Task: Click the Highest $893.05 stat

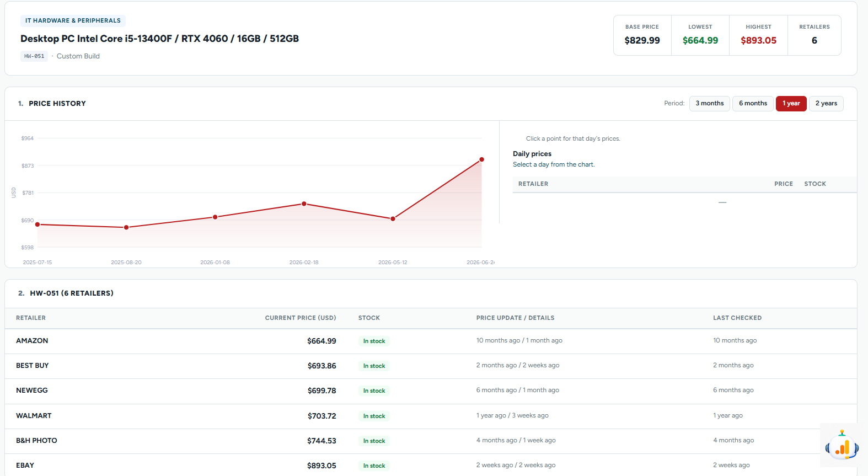Action: (x=758, y=35)
